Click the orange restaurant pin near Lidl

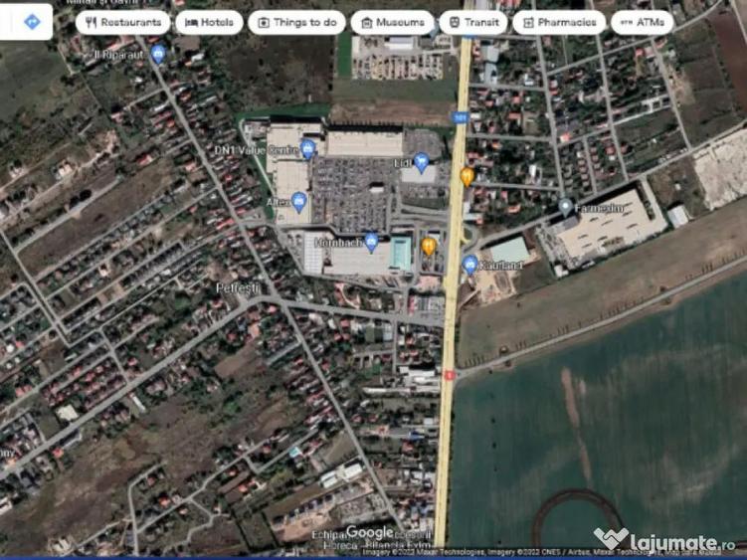click(467, 177)
